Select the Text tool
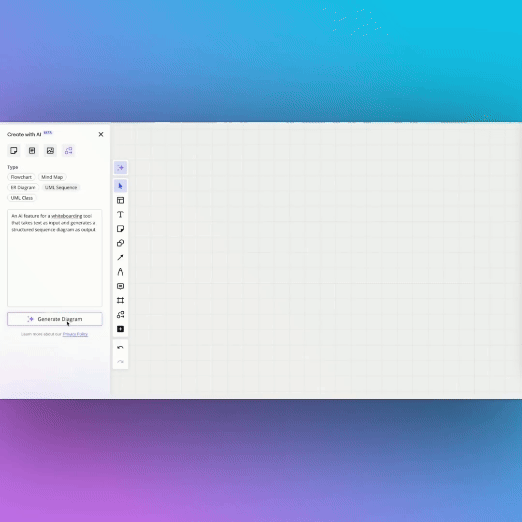 tap(120, 215)
